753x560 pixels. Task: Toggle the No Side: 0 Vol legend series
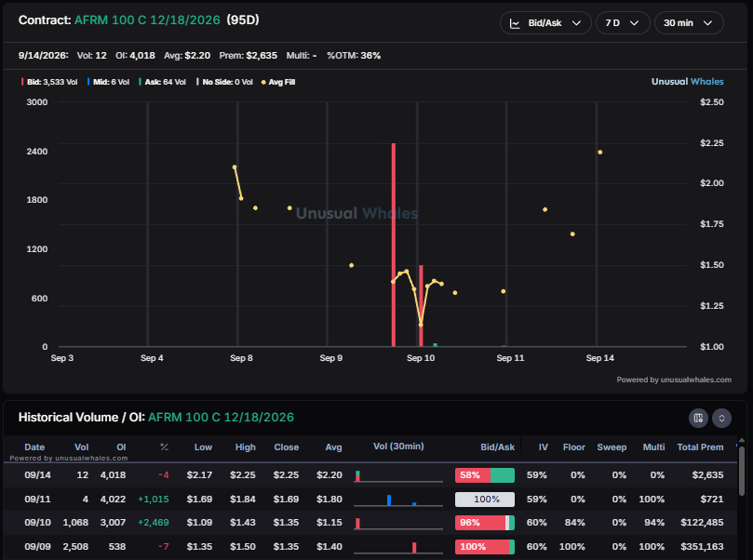224,82
